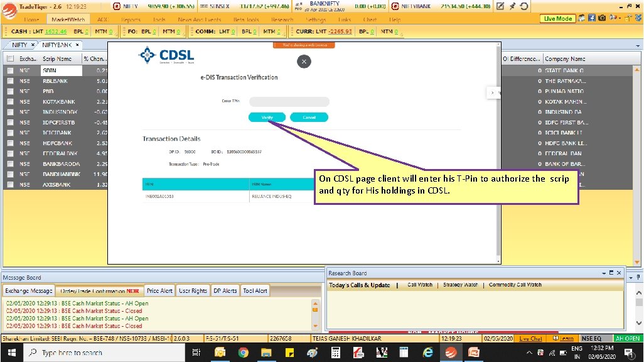Viewport: 644px width, 362px height.
Task: Open Internet Explorer from the taskbar
Action: pyautogui.click(x=427, y=353)
